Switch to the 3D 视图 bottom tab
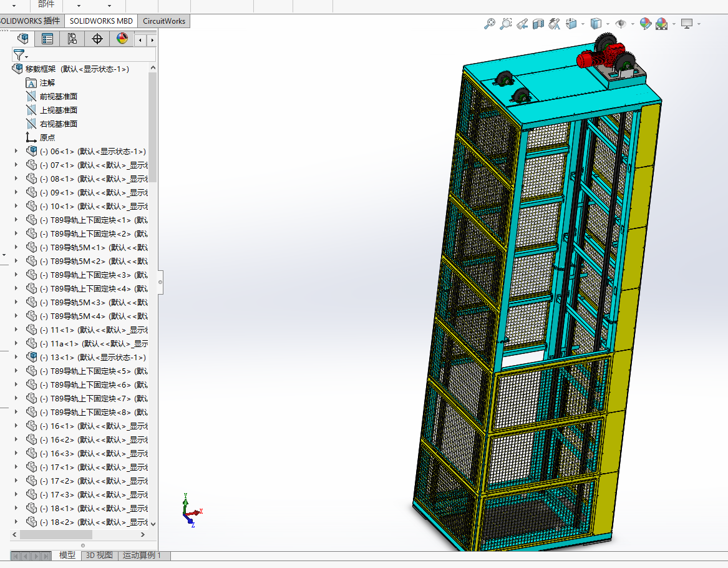This screenshot has height=568, width=728. tap(99, 555)
